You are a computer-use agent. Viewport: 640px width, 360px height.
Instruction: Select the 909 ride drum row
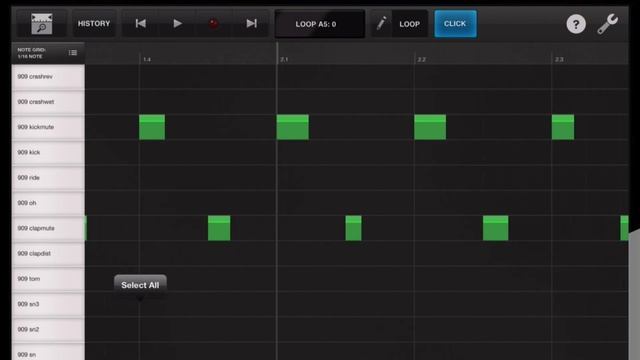pyautogui.click(x=48, y=178)
